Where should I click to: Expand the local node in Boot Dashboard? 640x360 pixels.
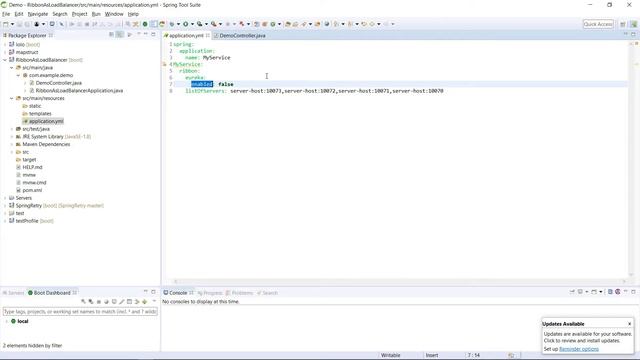pos(7,321)
